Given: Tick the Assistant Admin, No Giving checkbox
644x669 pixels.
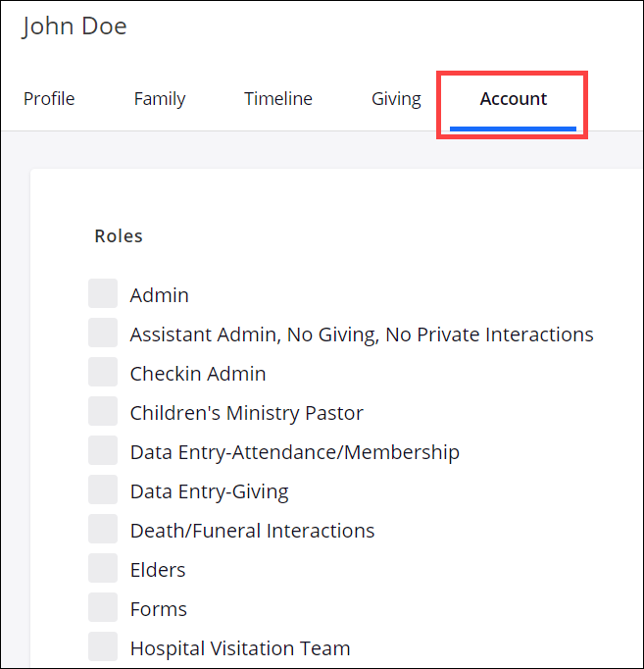Looking at the screenshot, I should pyautogui.click(x=103, y=334).
